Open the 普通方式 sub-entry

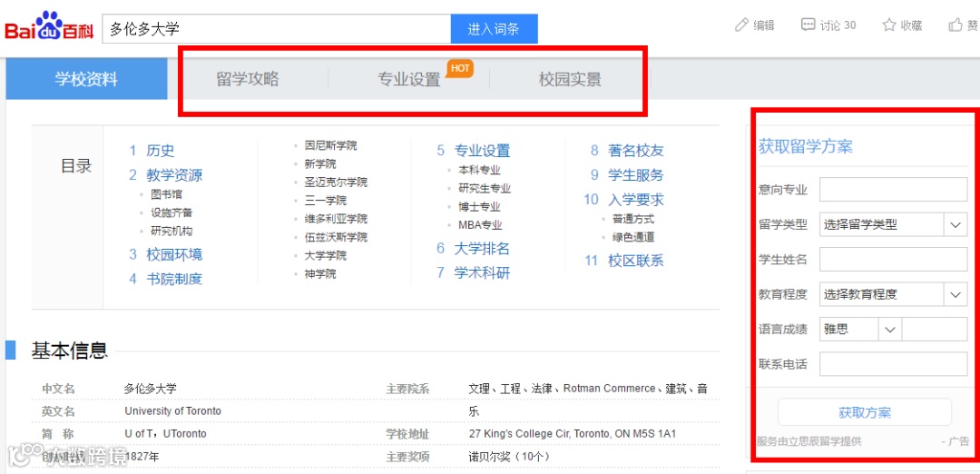[633, 219]
